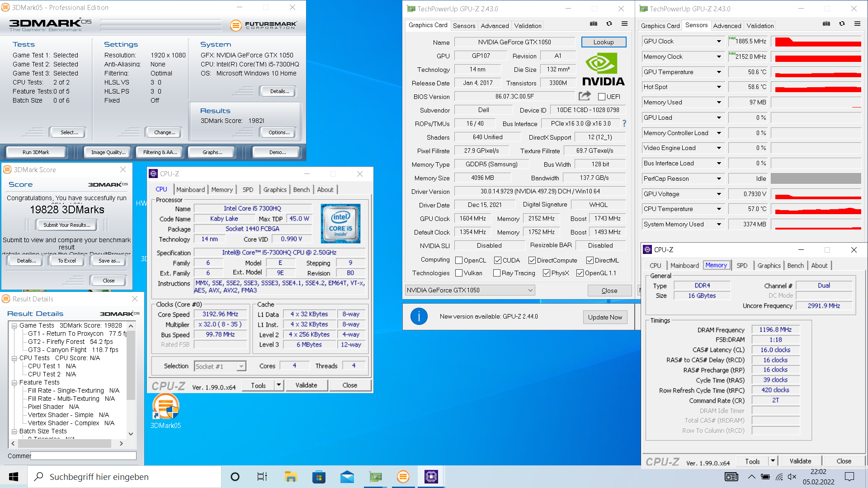Toggle the OpenCL checkbox
868x488 pixels.
click(x=459, y=260)
